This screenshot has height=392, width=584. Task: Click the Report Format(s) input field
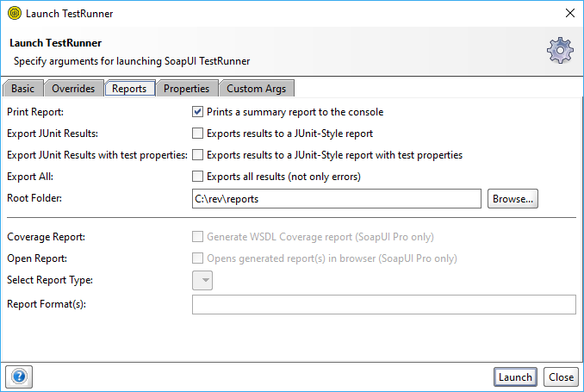(384, 304)
